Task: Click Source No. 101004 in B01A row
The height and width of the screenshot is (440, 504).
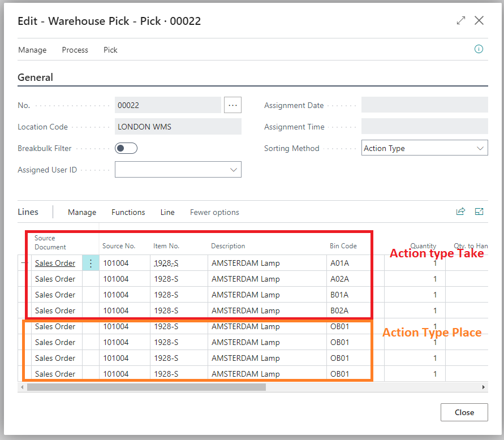Action: tap(116, 295)
